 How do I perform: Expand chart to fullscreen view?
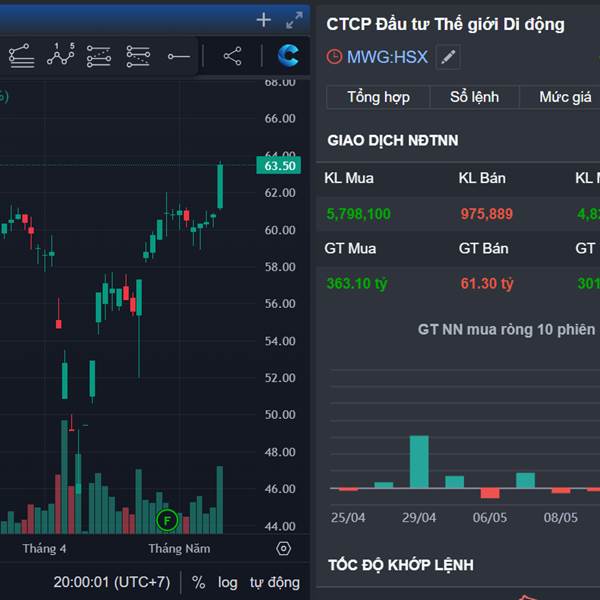(294, 20)
